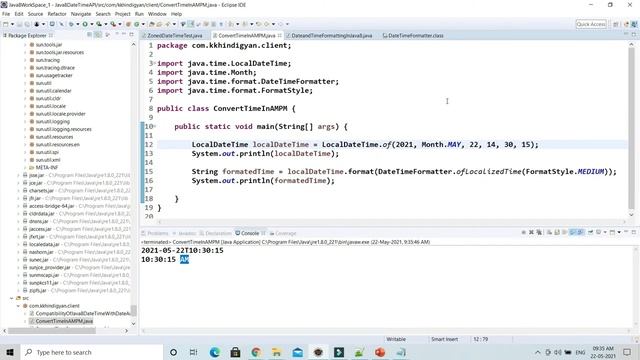This screenshot has width=640, height=360.
Task: Open the Run menu
Action: (x=139, y=14)
